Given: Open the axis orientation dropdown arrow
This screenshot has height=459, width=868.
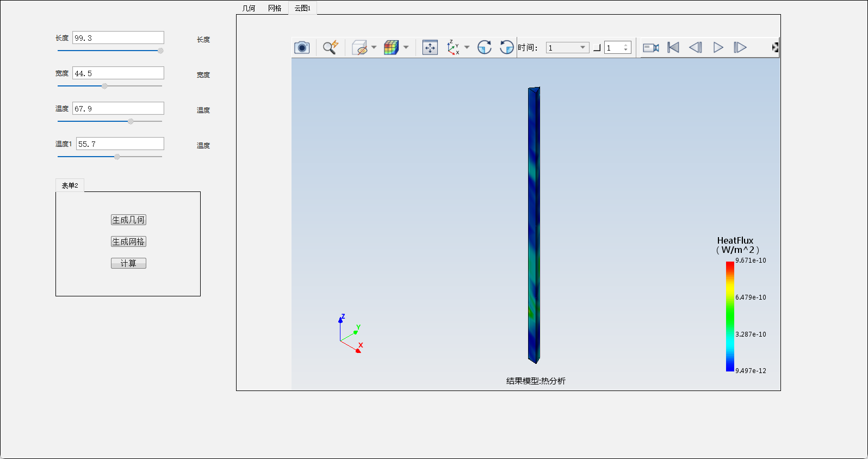Looking at the screenshot, I should (467, 47).
